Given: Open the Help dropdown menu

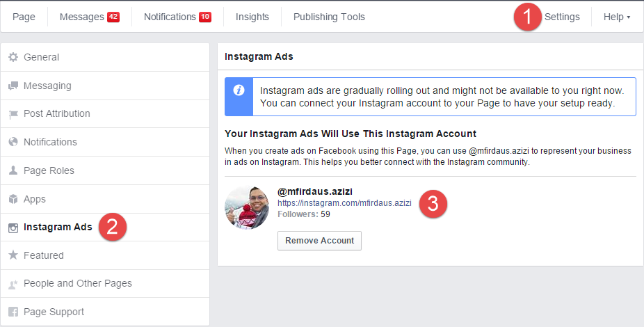Looking at the screenshot, I should (616, 17).
